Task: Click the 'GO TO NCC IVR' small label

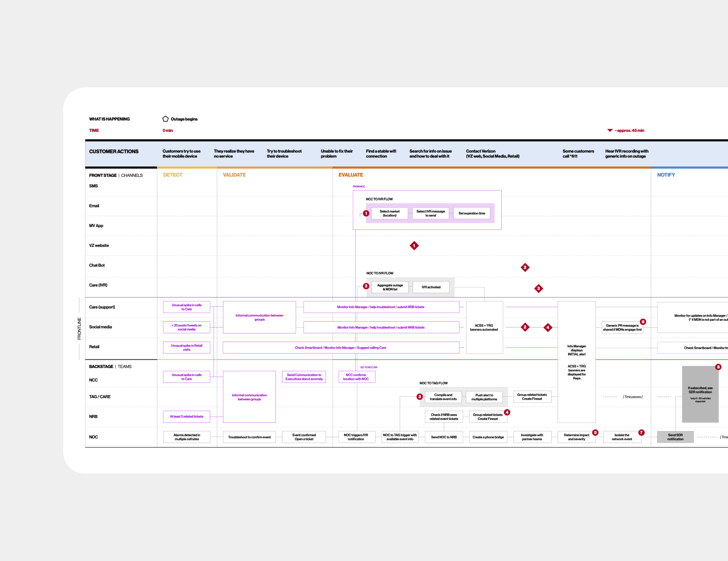Action: tap(369, 367)
